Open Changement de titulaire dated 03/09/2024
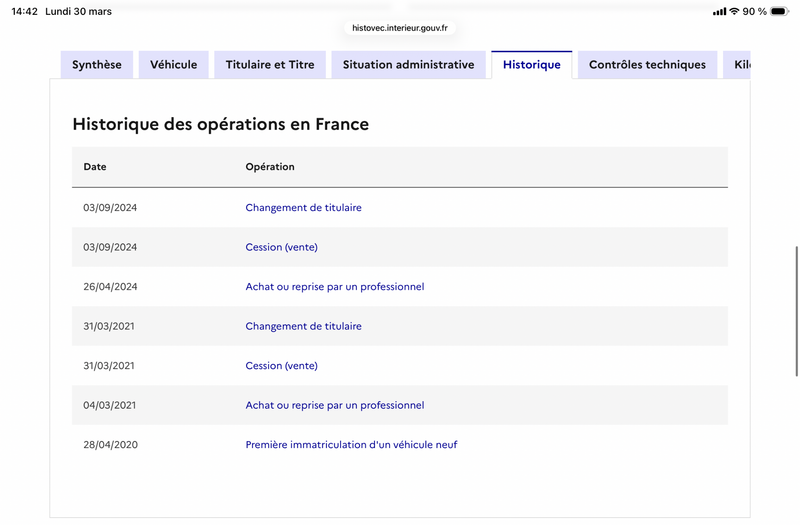800x525 pixels. (x=303, y=208)
